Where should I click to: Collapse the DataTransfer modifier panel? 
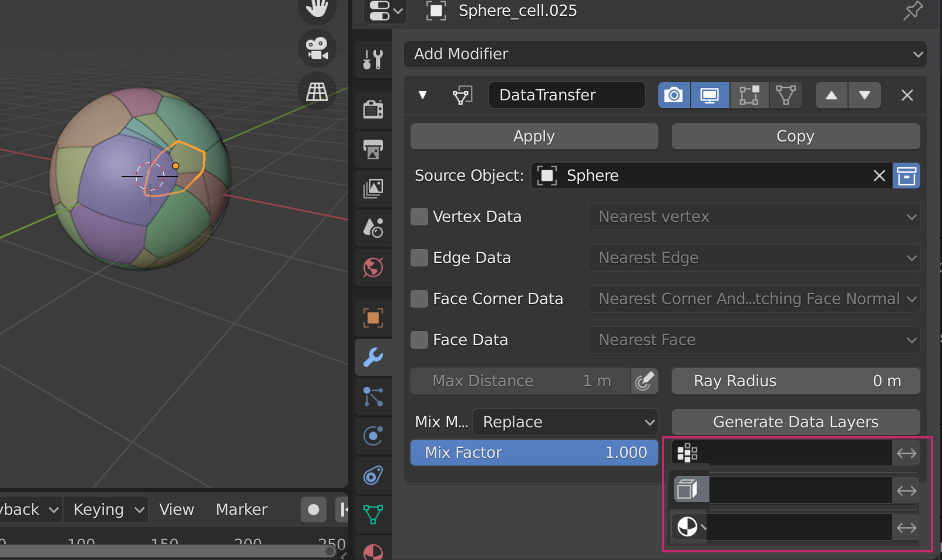point(422,95)
